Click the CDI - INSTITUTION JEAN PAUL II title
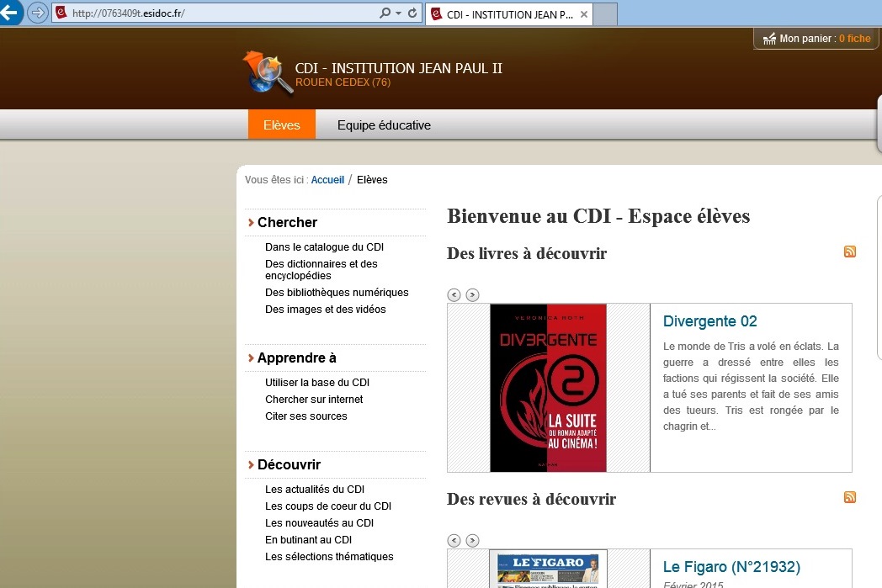882x588 pixels. [x=398, y=68]
